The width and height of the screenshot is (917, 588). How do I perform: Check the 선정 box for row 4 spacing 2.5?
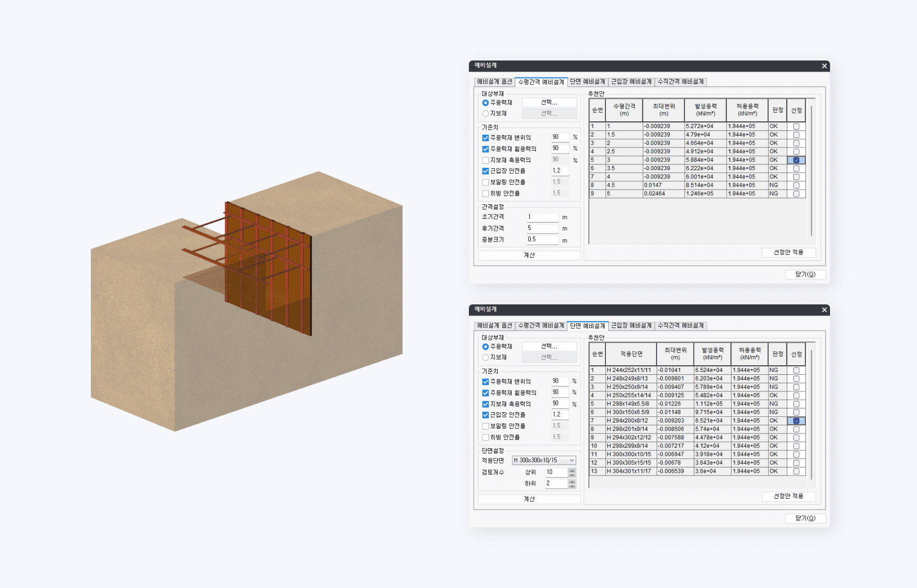click(796, 152)
